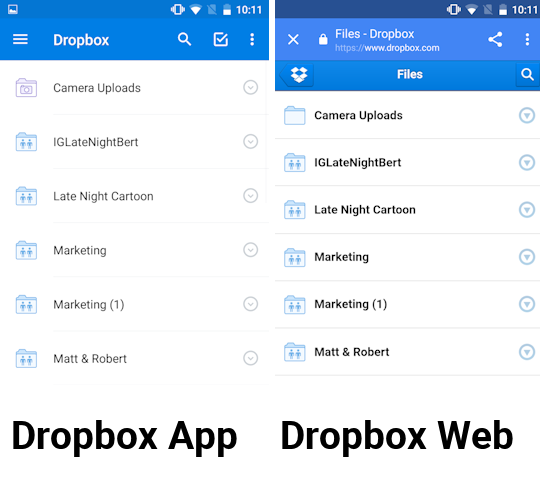This screenshot has width=540, height=480.
Task: Tap Matt & Robert folder icon on web
Action: click(x=294, y=352)
